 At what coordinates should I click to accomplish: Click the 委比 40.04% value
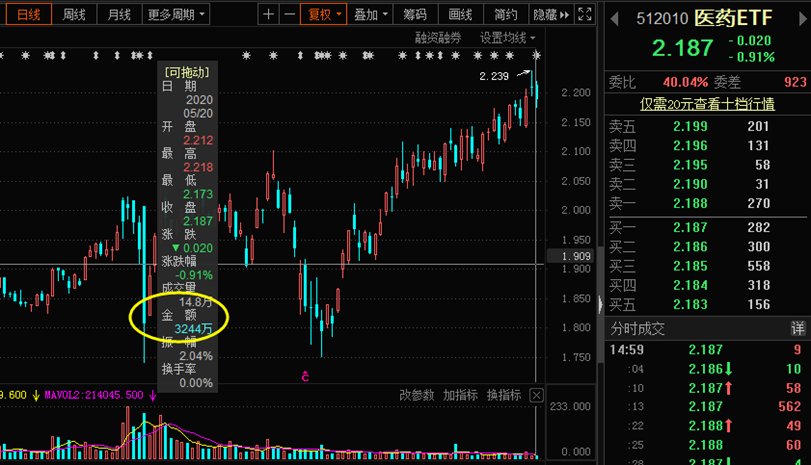click(x=685, y=82)
